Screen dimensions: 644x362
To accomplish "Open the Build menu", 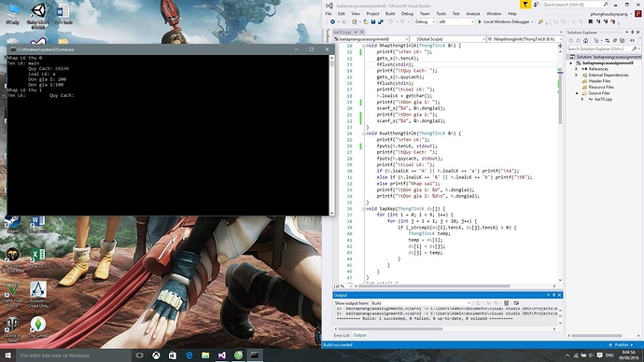I will point(390,14).
